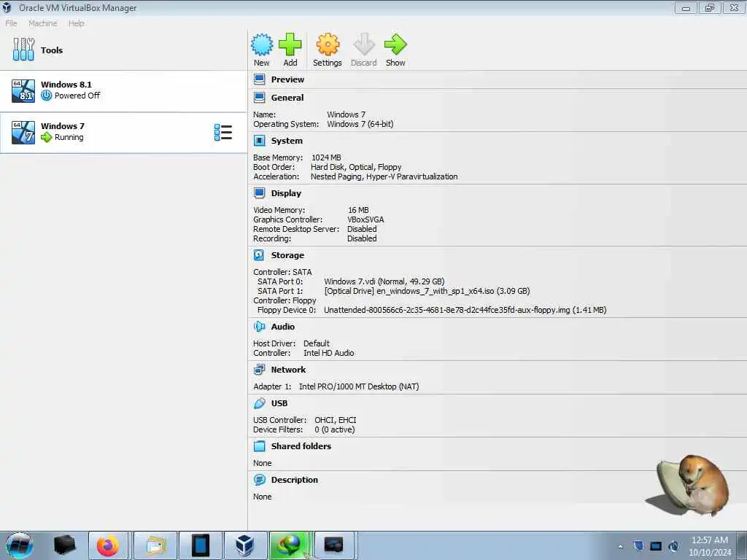The width and height of the screenshot is (747, 560).
Task: Click the Hard Disk, Optical, Floppy boot order
Action: click(x=356, y=167)
